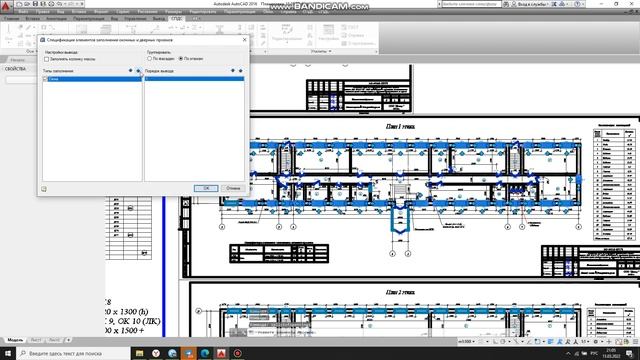Confirm the dialog with OK
The image size is (640, 360).
point(206,188)
